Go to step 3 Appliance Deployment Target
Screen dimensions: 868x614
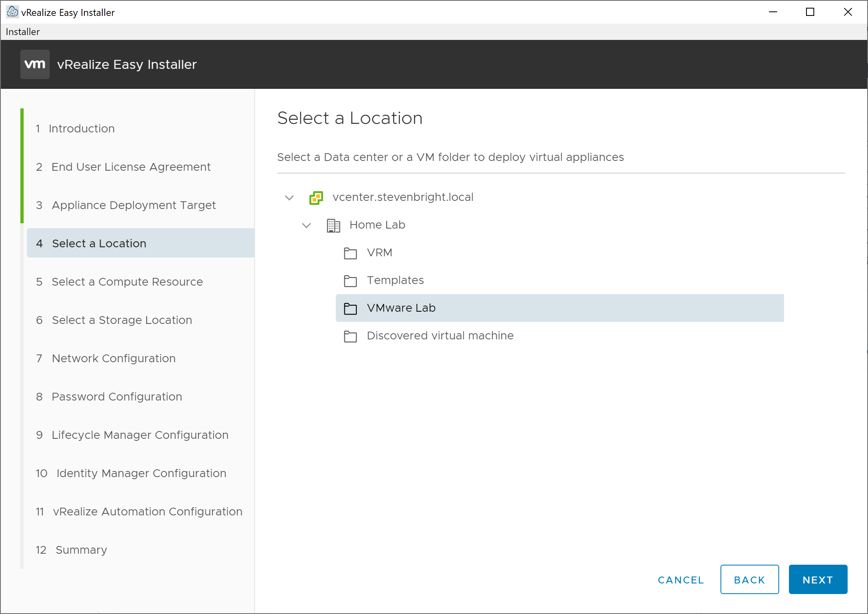click(134, 205)
